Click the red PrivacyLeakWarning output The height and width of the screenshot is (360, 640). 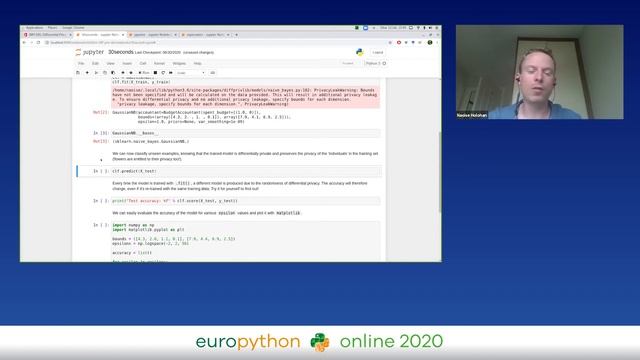point(246,97)
